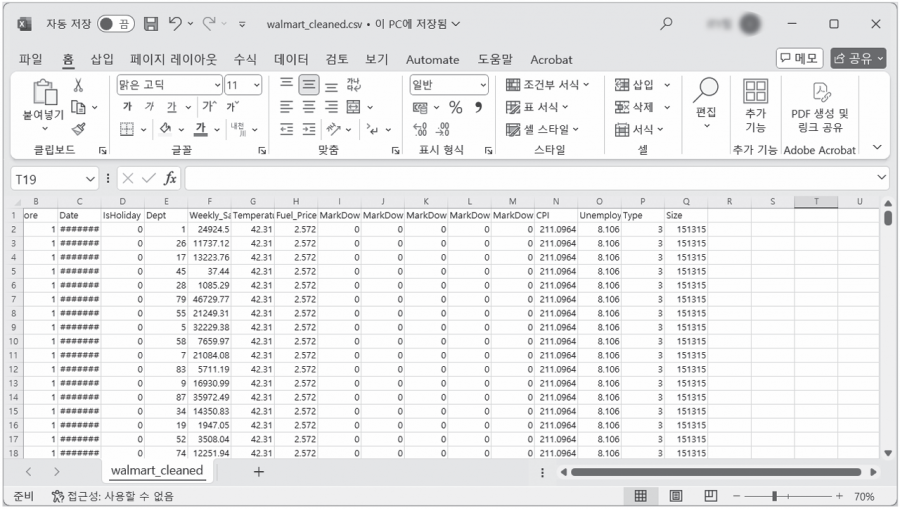Click the Cut scissors icon

point(78,85)
